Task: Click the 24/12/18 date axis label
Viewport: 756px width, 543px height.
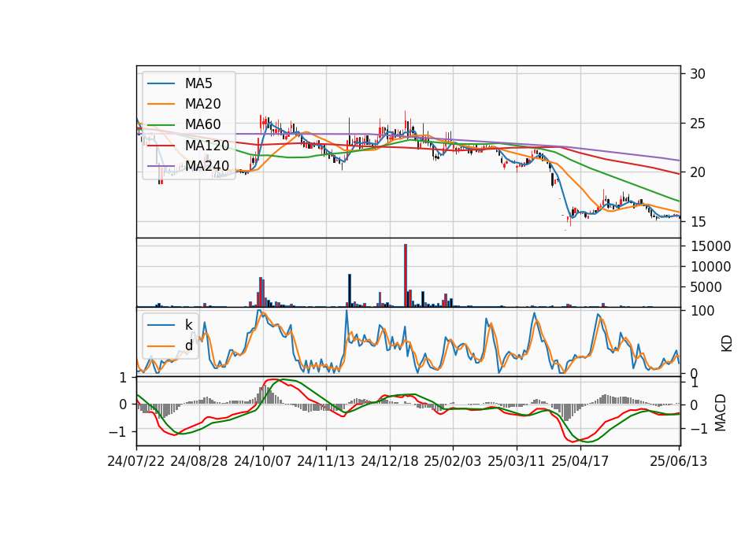Action: click(390, 461)
